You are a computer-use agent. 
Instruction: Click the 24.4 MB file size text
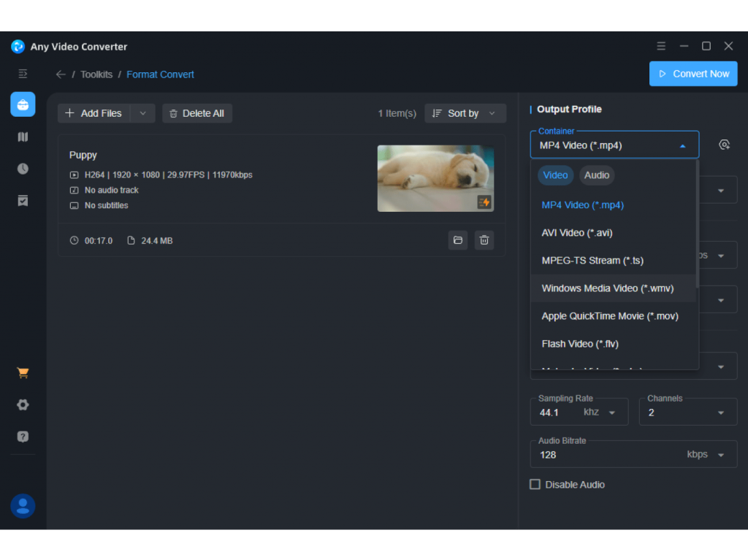click(x=157, y=241)
